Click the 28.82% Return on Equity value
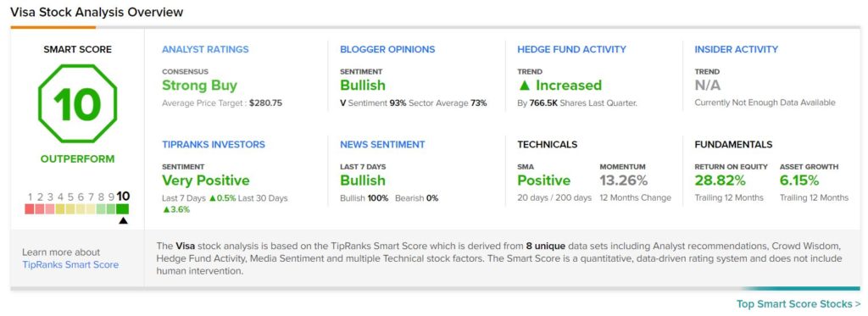 click(x=721, y=180)
